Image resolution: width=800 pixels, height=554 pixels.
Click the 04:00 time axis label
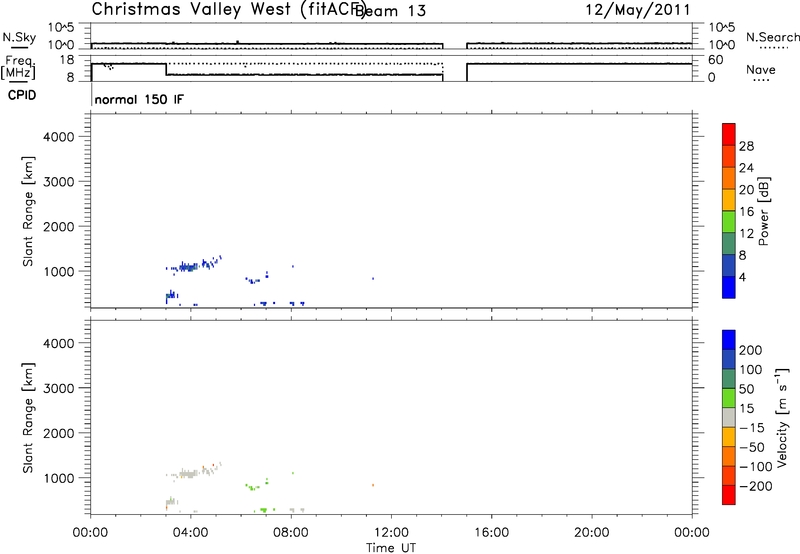click(191, 533)
